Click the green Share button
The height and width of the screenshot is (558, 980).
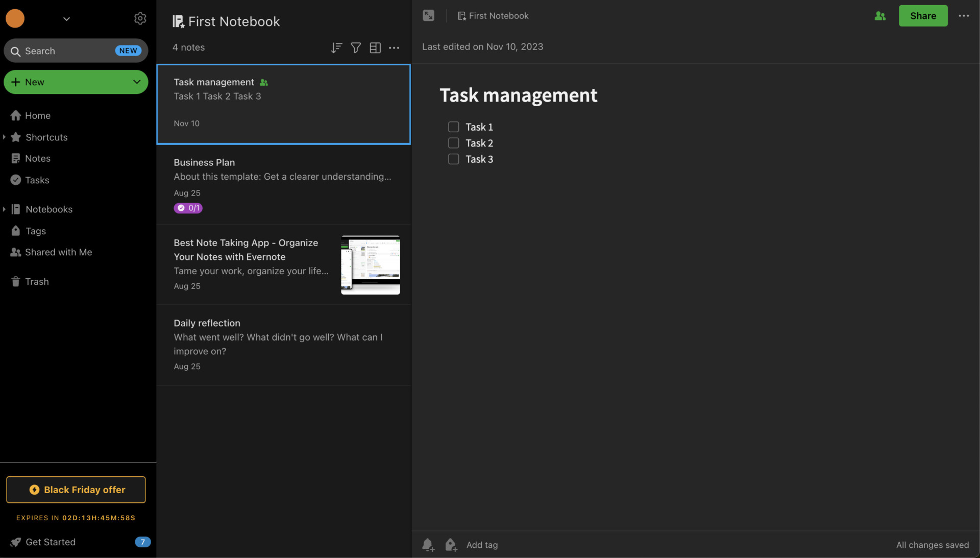tap(922, 16)
